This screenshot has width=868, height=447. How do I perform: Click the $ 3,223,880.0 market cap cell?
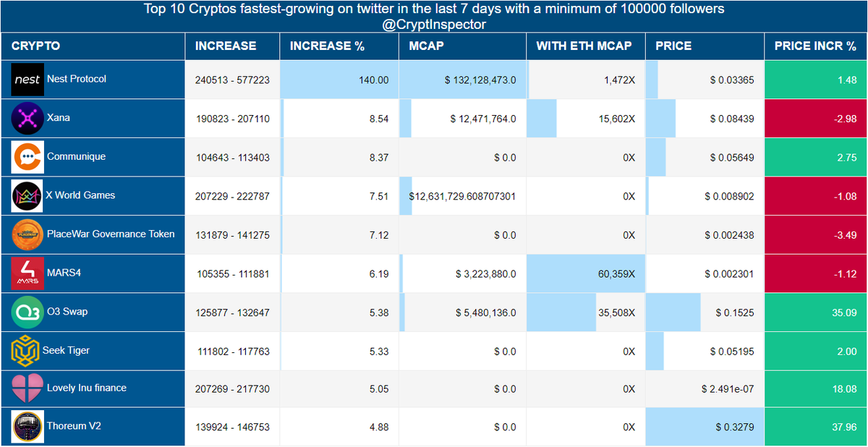coord(463,273)
